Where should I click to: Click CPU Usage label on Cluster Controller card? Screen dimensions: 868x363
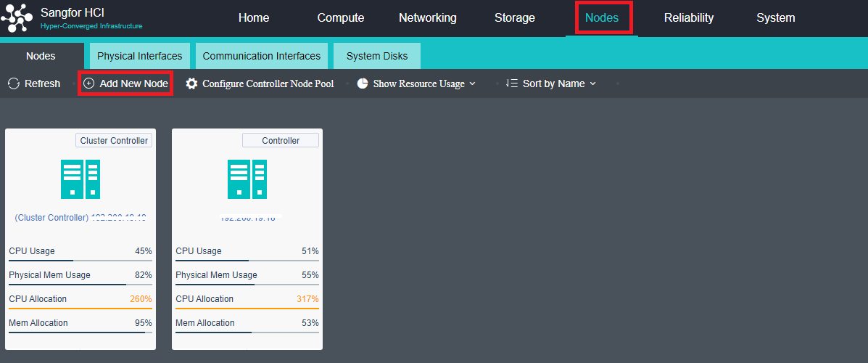32,251
